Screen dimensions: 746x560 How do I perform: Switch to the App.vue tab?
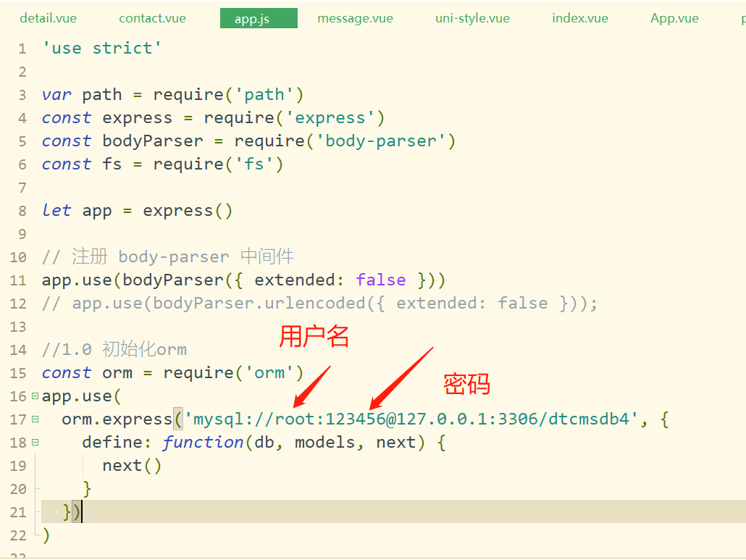pos(674,18)
